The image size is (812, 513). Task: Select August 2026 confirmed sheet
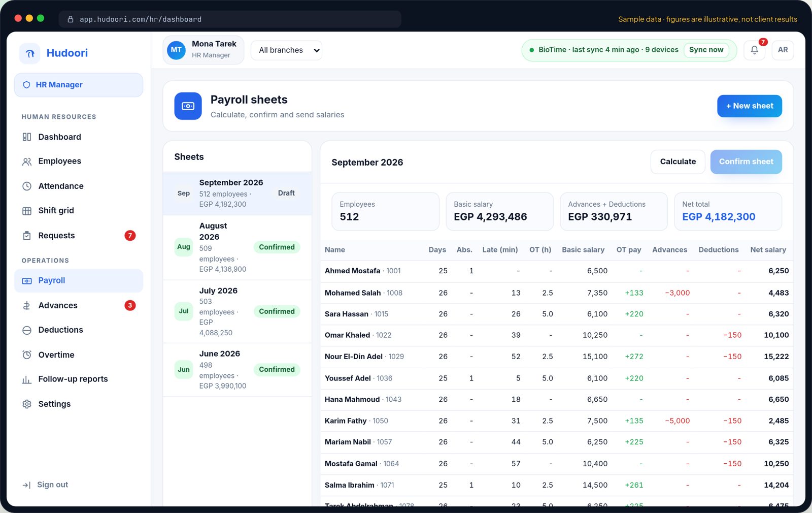(x=237, y=247)
